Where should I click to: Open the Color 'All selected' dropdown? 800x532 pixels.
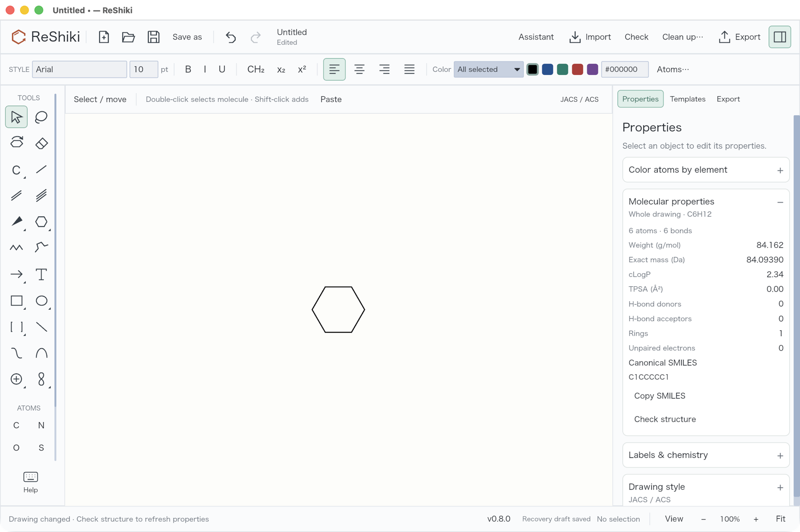(x=488, y=69)
